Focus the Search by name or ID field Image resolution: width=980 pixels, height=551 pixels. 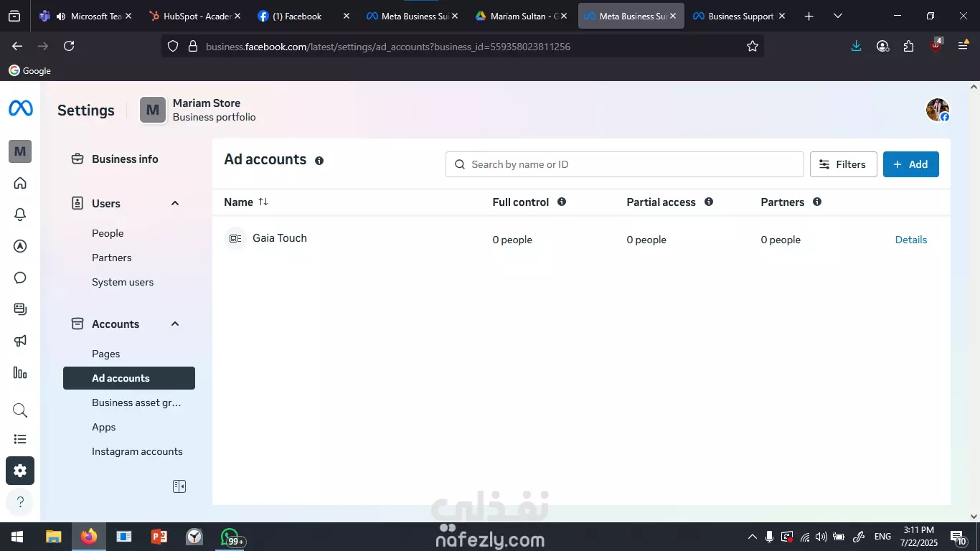pyautogui.click(x=624, y=164)
